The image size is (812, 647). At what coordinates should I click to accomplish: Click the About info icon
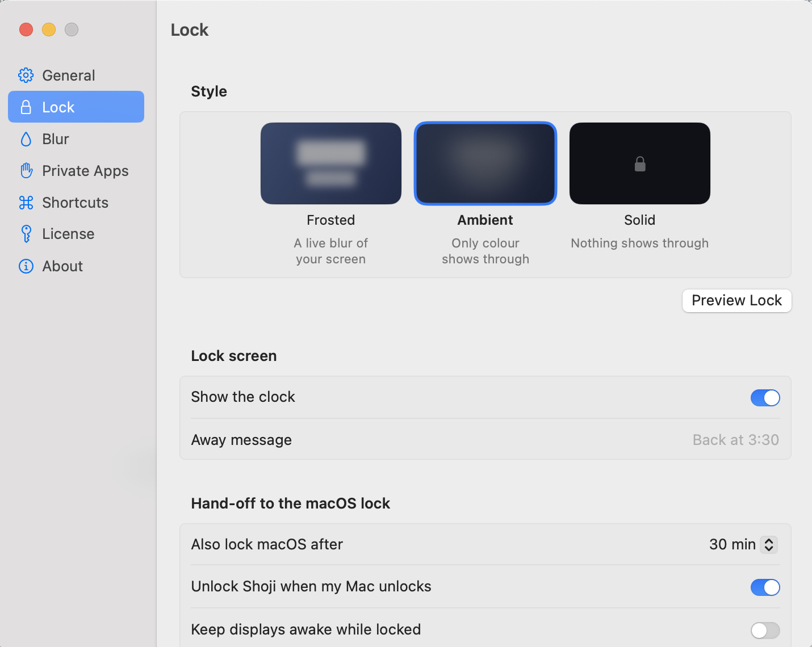click(x=26, y=266)
